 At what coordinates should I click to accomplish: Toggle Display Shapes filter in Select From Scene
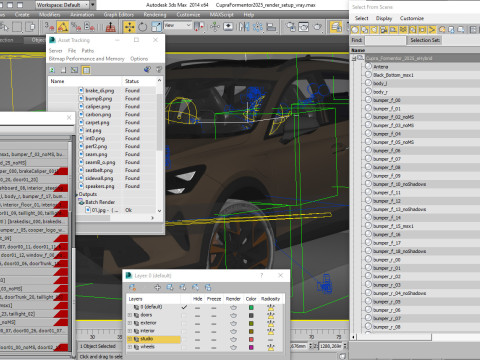point(365,30)
